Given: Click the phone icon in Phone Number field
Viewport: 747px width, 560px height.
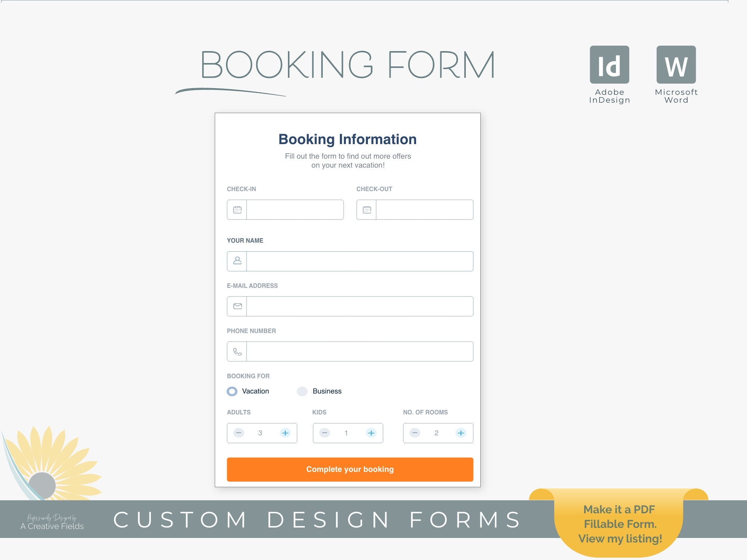Looking at the screenshot, I should [237, 351].
